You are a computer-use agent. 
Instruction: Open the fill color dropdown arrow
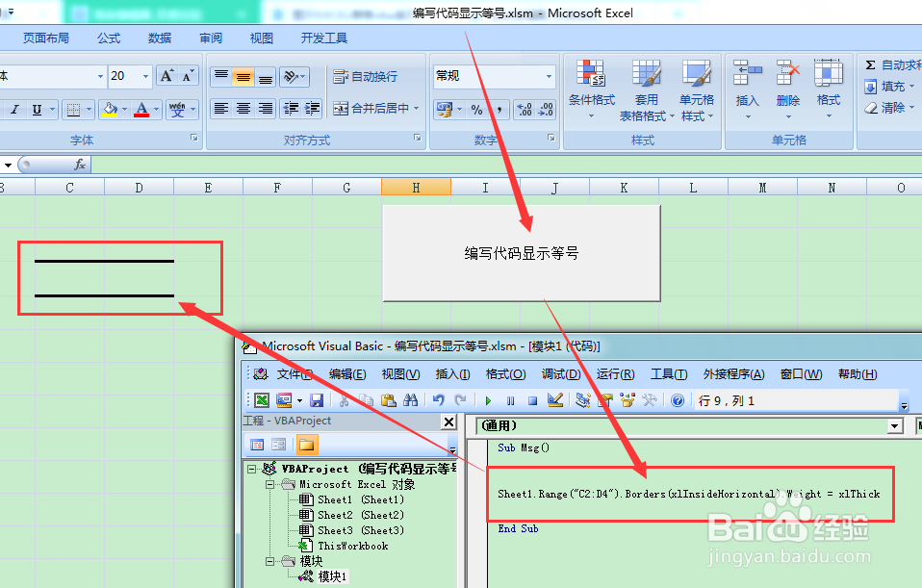pos(124,110)
